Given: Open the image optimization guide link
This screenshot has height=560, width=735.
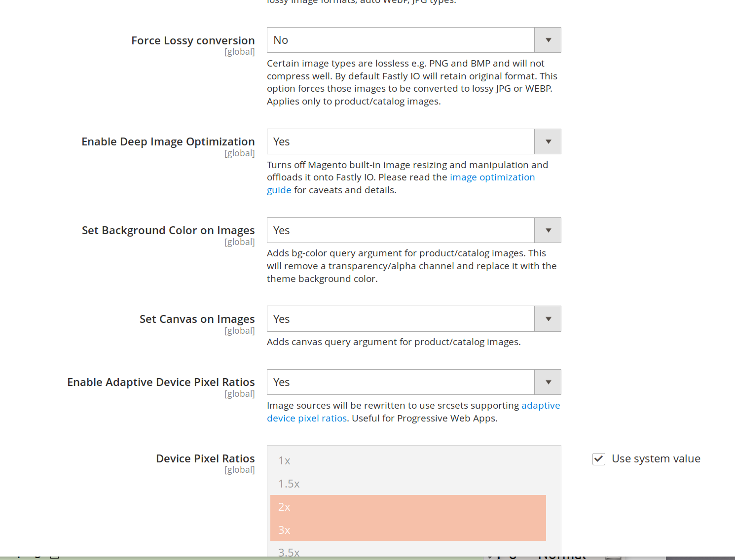Looking at the screenshot, I should coord(492,177).
